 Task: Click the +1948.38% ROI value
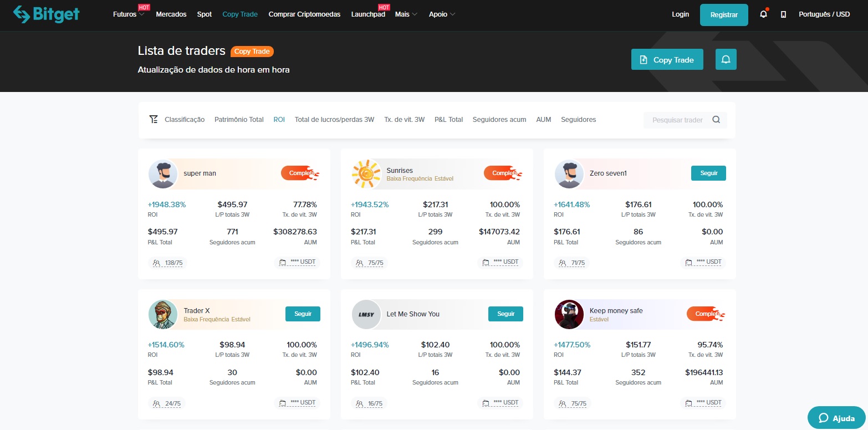(167, 204)
